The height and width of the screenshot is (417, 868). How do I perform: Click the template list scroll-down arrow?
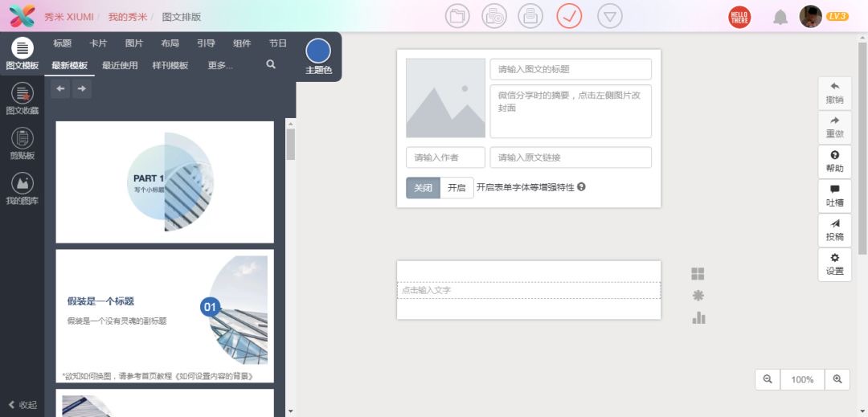pyautogui.click(x=291, y=411)
